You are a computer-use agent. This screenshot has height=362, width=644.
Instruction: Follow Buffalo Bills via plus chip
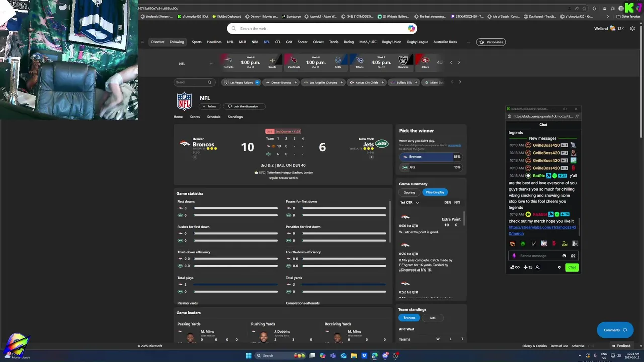point(416,82)
